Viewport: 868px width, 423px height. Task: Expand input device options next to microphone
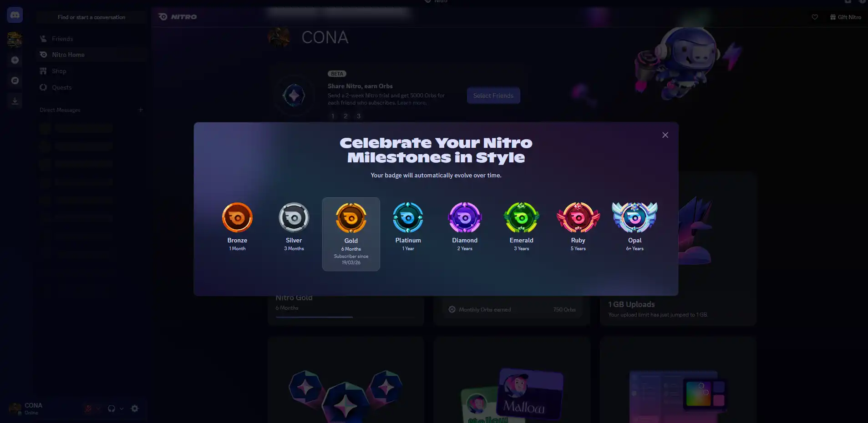[x=98, y=408]
